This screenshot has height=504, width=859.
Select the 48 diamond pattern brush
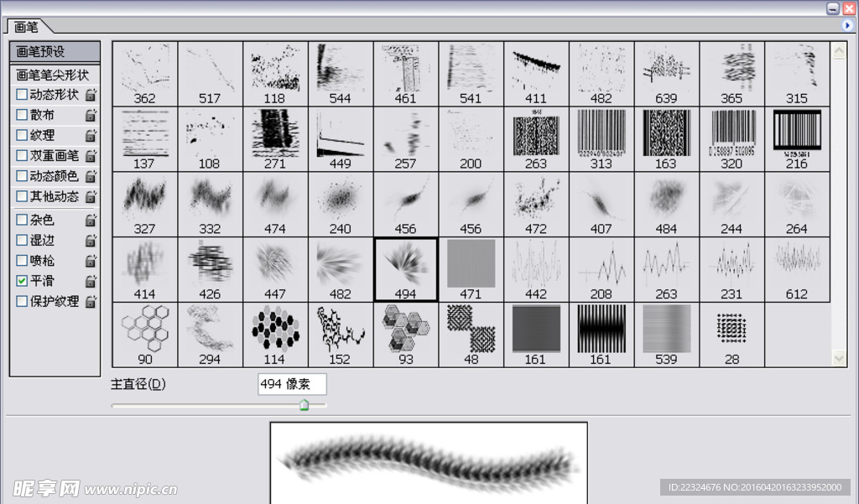(471, 335)
